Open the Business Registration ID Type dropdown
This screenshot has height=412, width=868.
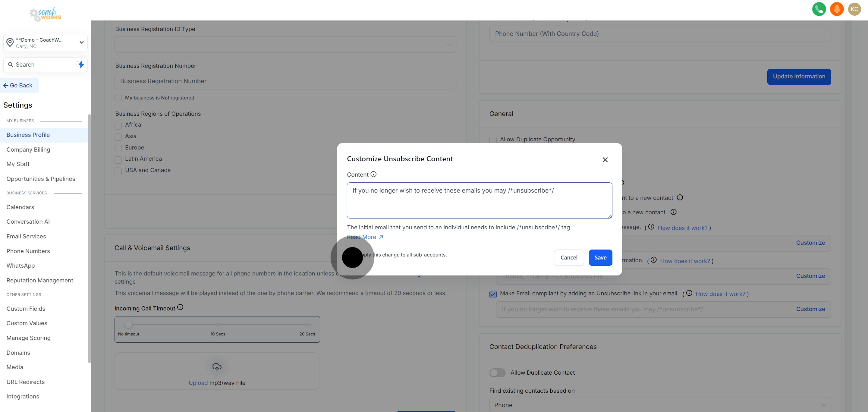pos(285,45)
